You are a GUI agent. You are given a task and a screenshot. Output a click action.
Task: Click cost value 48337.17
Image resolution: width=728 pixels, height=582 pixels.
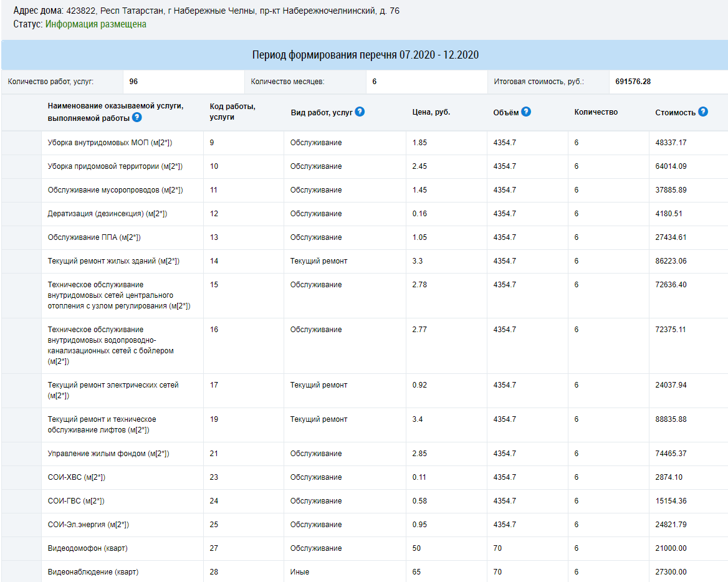[x=671, y=143]
